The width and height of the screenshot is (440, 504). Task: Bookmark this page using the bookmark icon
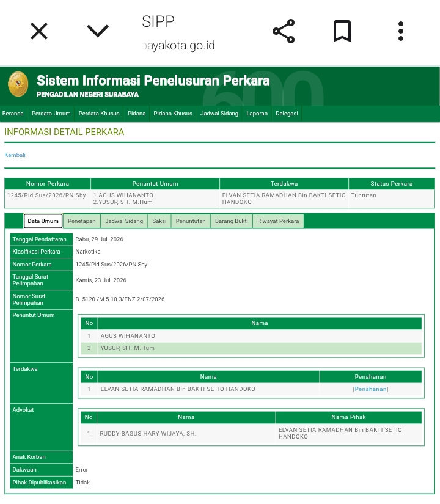coord(342,31)
